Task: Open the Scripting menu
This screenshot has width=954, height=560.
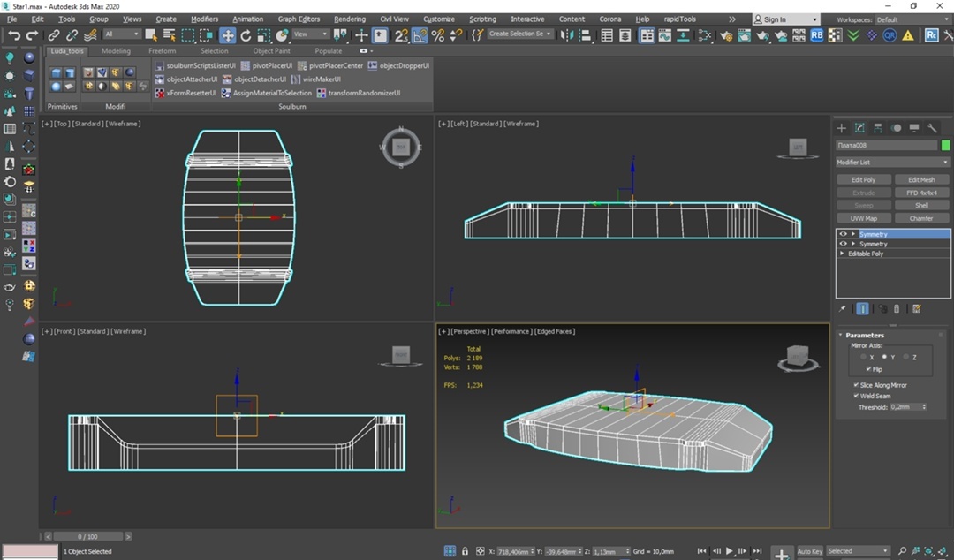Action: pyautogui.click(x=482, y=19)
